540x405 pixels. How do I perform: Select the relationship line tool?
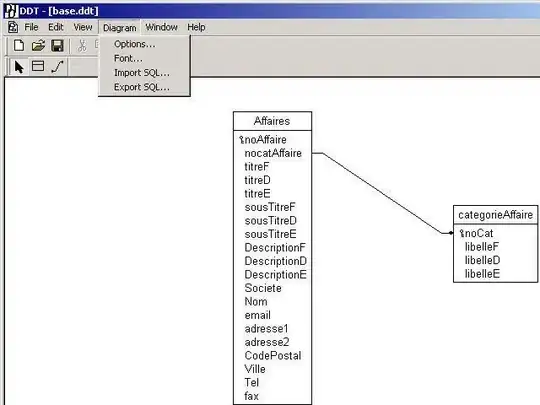pos(58,66)
